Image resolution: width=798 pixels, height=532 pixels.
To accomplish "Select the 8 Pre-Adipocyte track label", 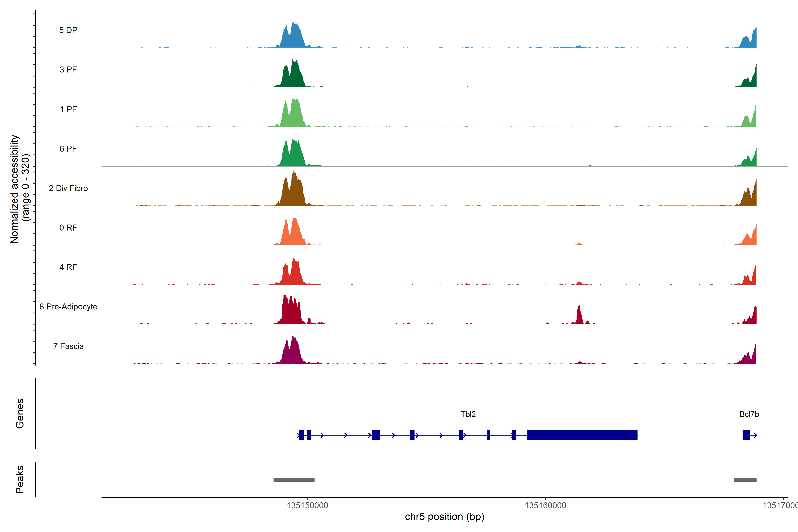I will [x=68, y=306].
